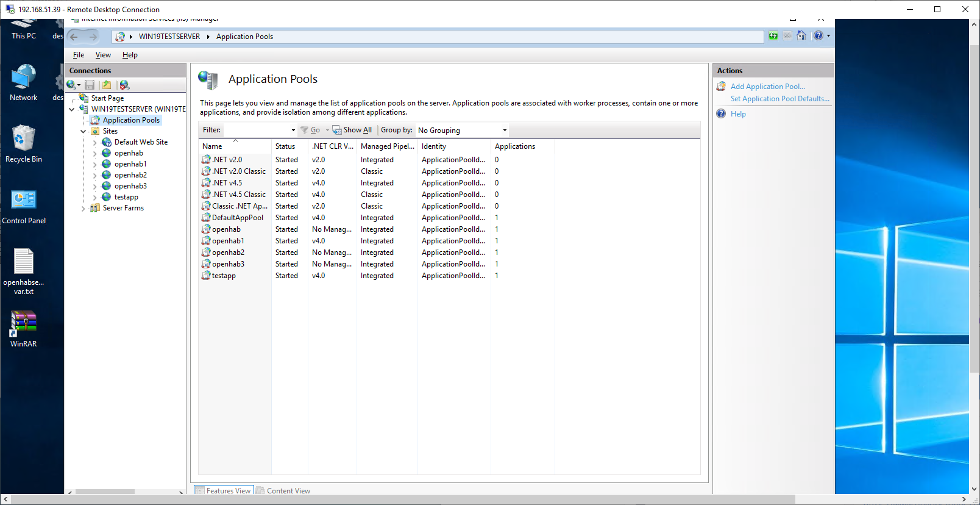The width and height of the screenshot is (980, 505).
Task: Click the Home icon in address bar
Action: tap(801, 36)
